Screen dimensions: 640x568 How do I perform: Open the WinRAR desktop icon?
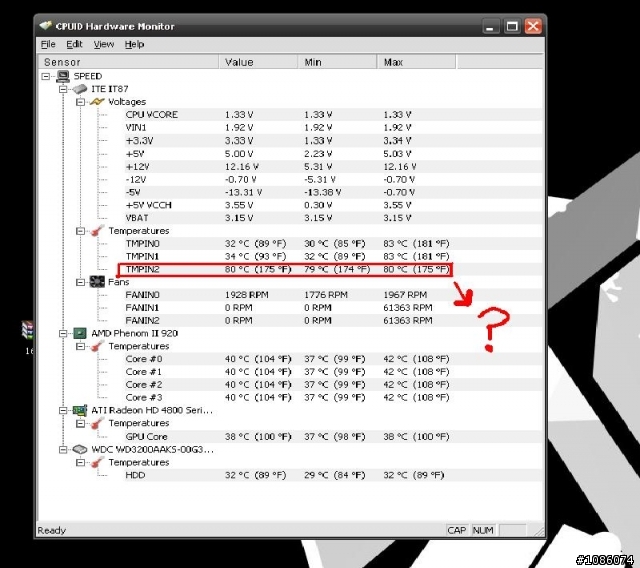(28, 330)
